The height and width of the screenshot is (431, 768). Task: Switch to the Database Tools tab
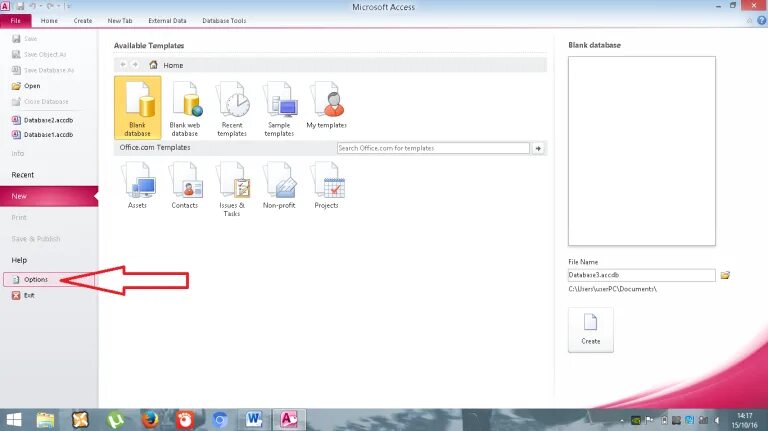click(224, 21)
